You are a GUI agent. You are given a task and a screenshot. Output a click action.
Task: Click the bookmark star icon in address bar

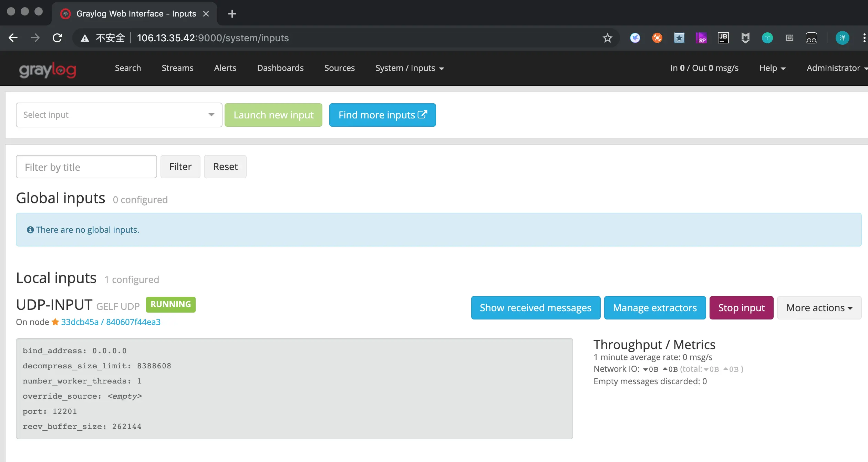coord(608,38)
